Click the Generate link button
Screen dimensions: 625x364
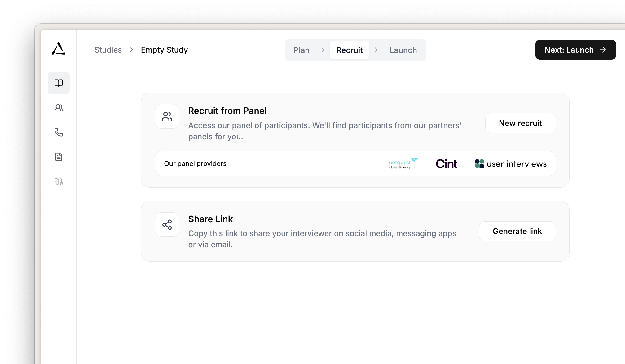(517, 231)
